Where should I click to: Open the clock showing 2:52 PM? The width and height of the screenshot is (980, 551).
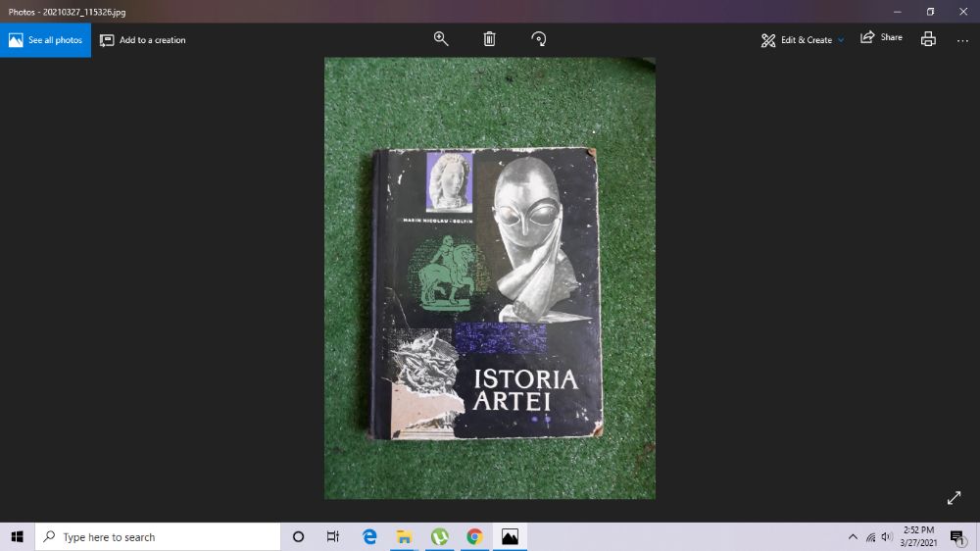918,536
